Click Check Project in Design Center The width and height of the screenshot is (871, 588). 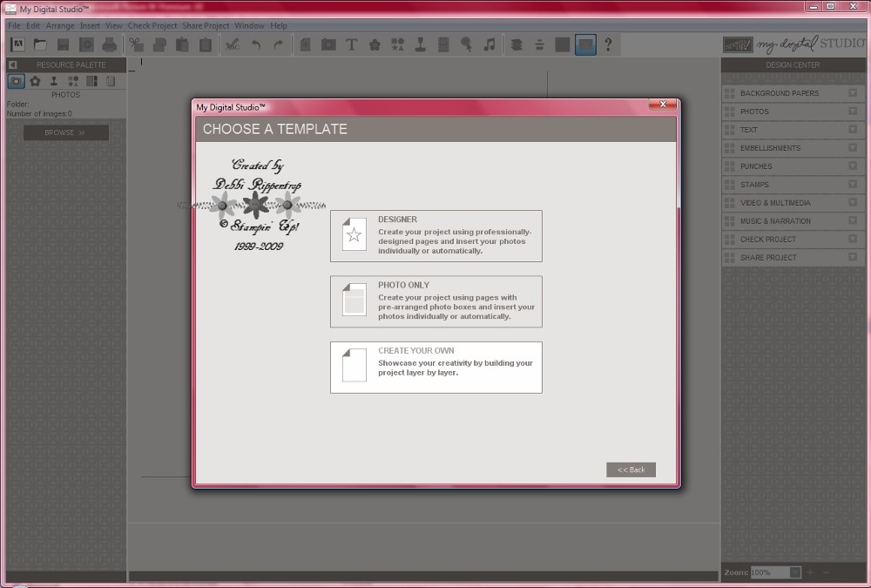click(x=793, y=239)
